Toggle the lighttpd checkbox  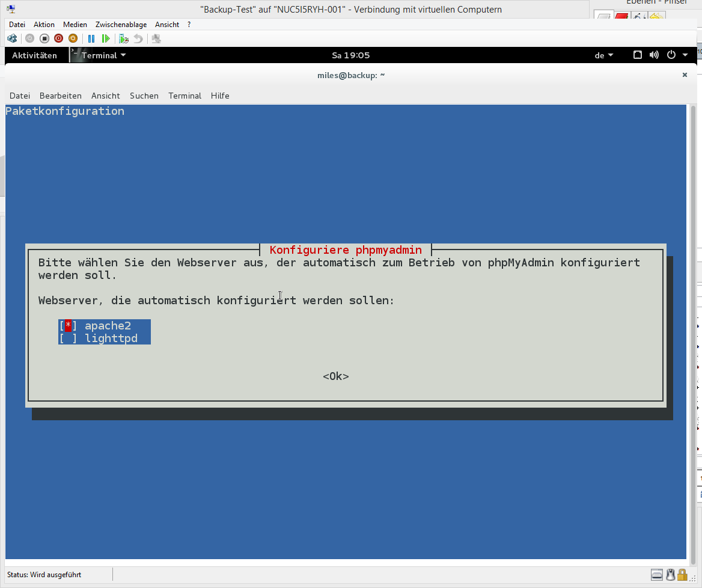(x=68, y=338)
